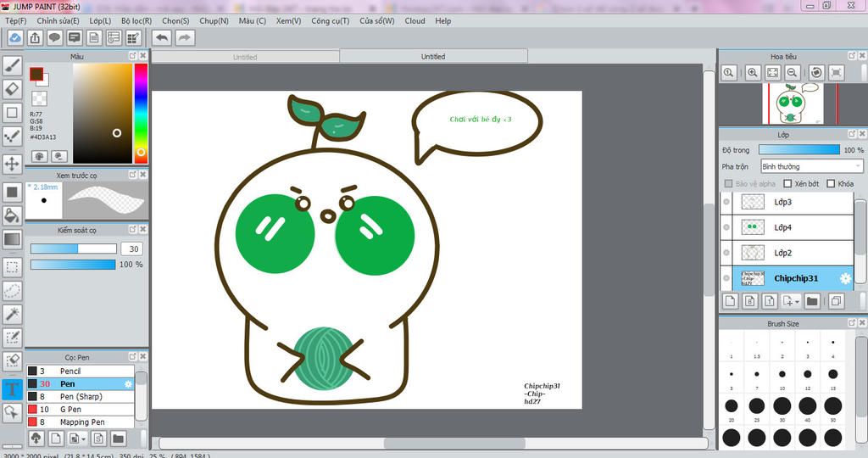Toggle visibility of layer Lớp4
868x458 pixels.
726,227
